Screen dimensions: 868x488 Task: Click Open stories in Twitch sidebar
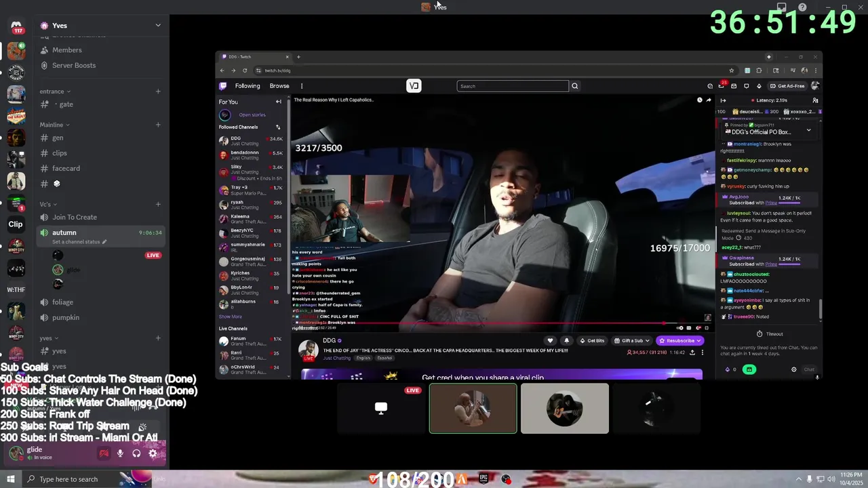click(x=252, y=115)
